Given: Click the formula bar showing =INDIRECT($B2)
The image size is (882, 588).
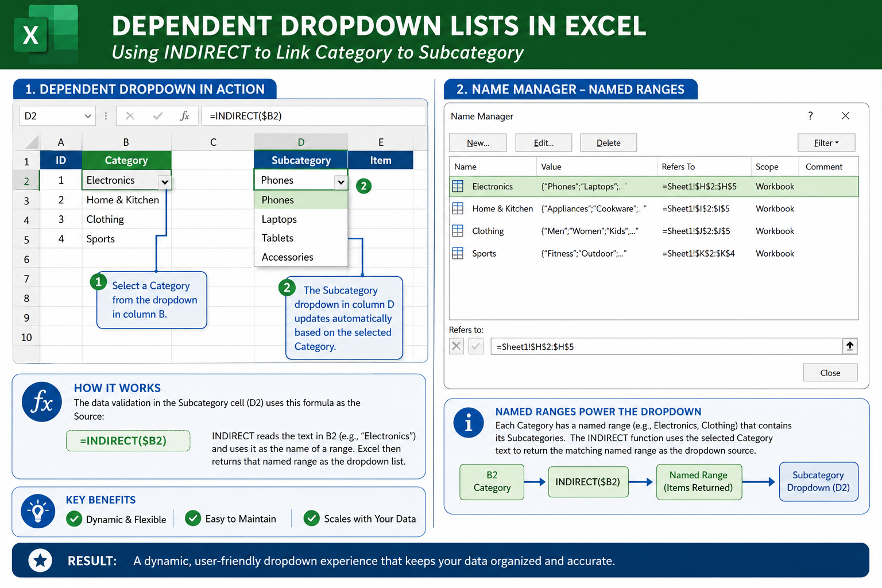Looking at the screenshot, I should coord(314,116).
